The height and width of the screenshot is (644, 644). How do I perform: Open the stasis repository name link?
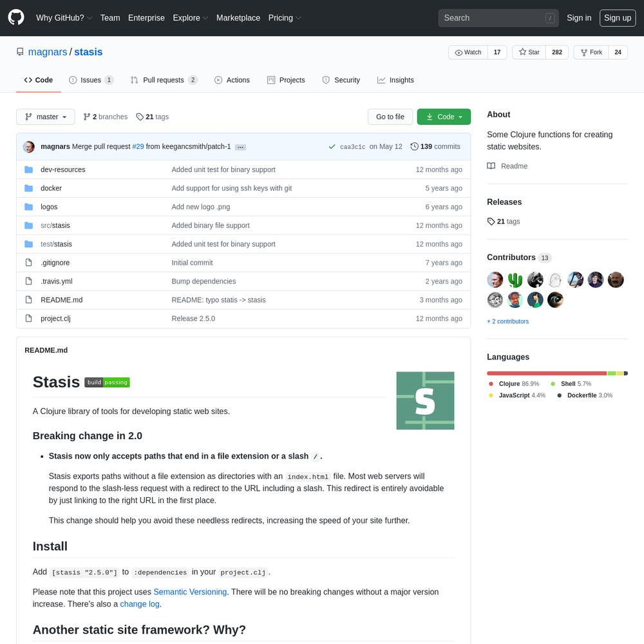coord(88,52)
